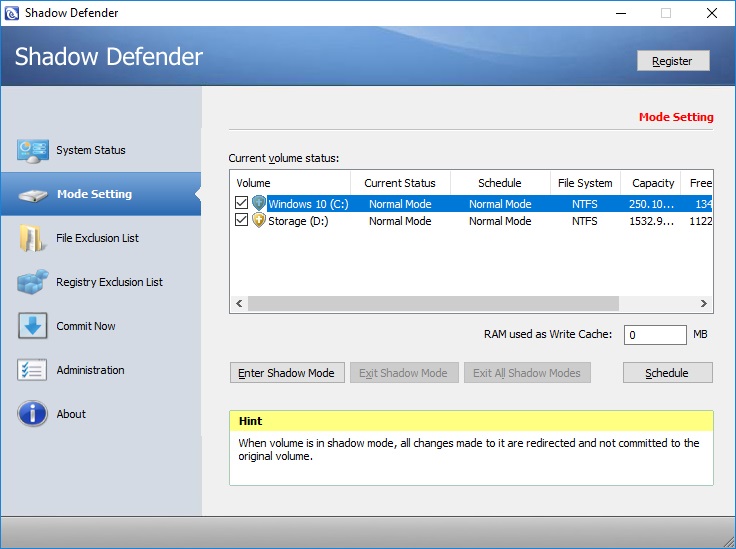Minimize the Shadow Defender window

621,13
